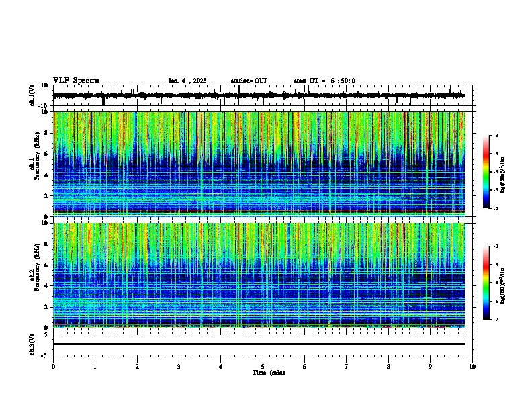
Task: Click the ch.1 voltage waveform trace
Action: [x=259, y=95]
